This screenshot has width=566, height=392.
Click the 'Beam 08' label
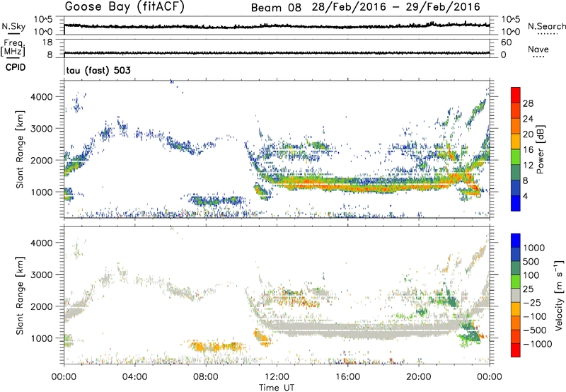coord(276,8)
